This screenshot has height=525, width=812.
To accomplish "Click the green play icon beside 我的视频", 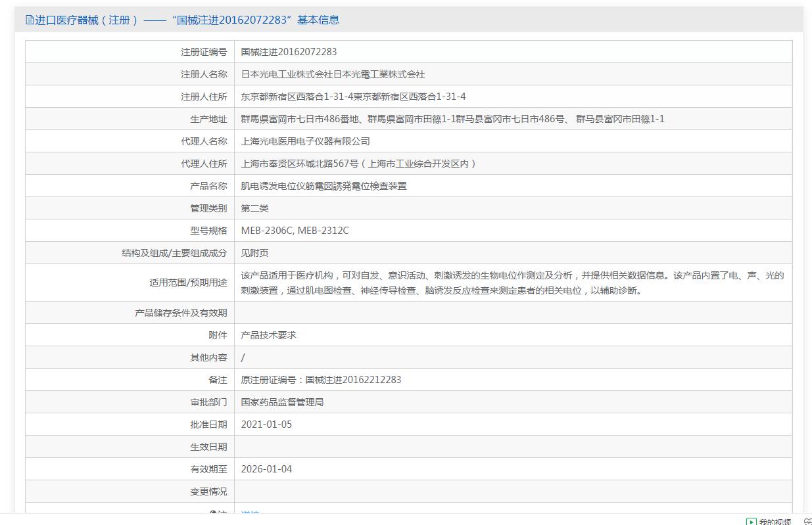I will tap(751, 522).
